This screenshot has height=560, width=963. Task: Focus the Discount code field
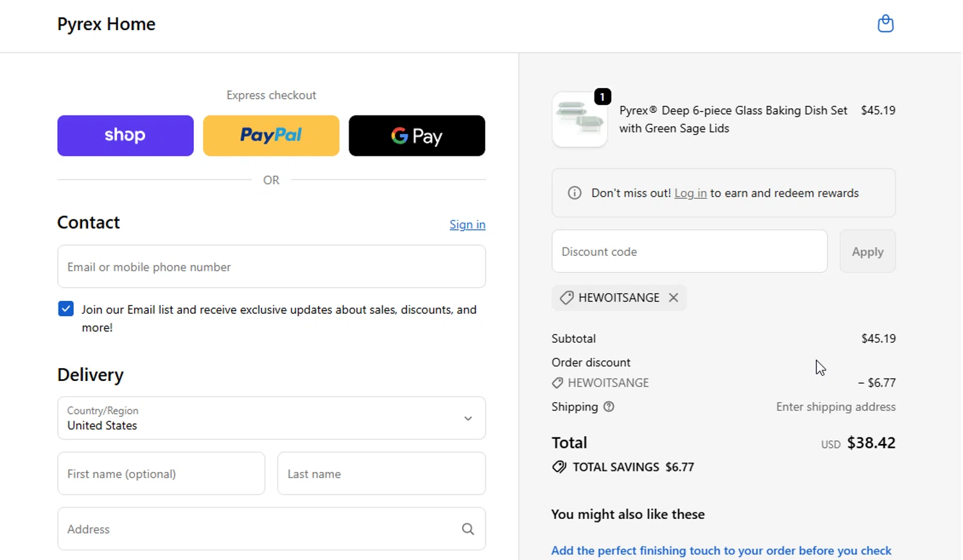coord(690,251)
